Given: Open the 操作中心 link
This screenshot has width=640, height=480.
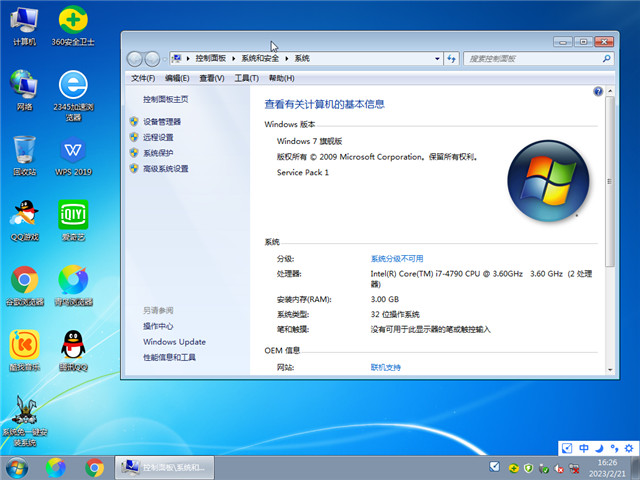Looking at the screenshot, I should pyautogui.click(x=158, y=326).
